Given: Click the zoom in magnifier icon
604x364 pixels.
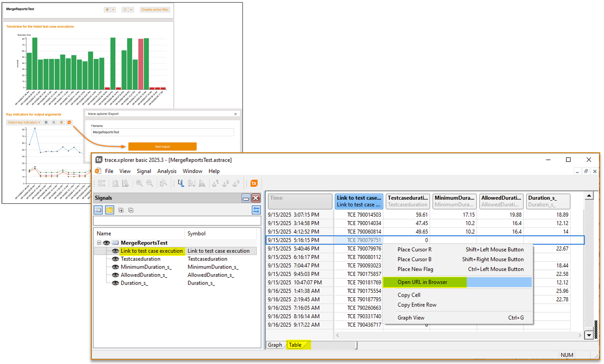Looking at the screenshot, I should click(x=139, y=183).
